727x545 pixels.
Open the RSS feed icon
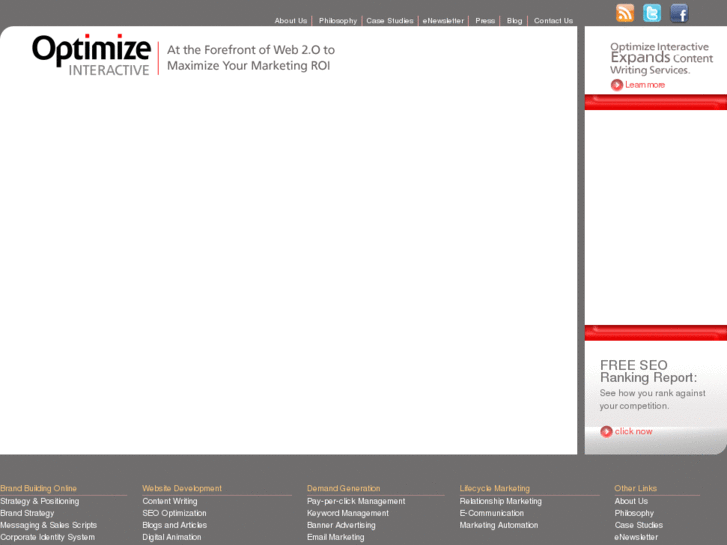pyautogui.click(x=625, y=13)
